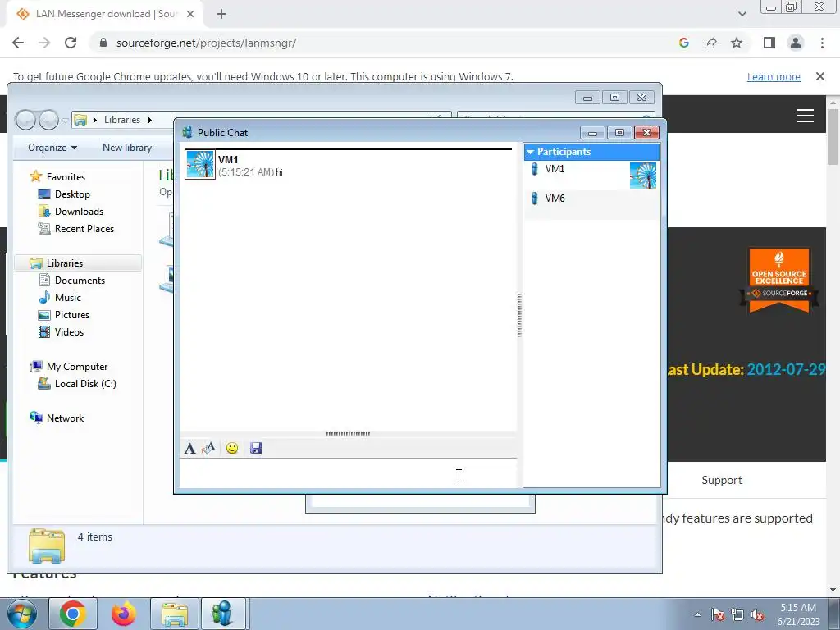The width and height of the screenshot is (840, 630).
Task: Collapse the Participants group arrow
Action: (531, 152)
